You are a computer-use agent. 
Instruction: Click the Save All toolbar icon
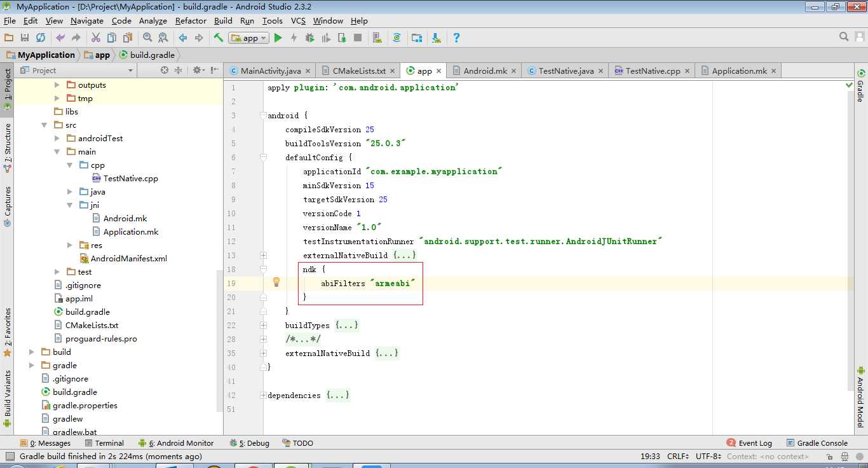(x=25, y=38)
